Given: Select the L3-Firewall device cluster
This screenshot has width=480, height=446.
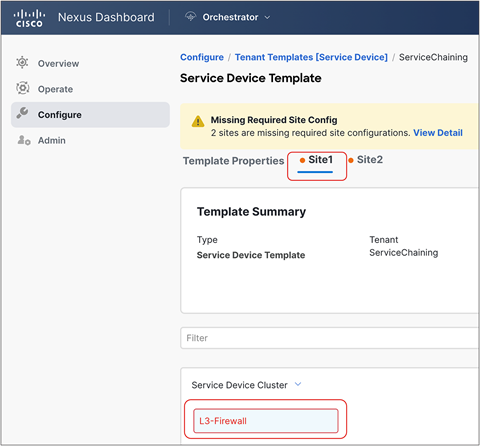Looking at the screenshot, I should click(x=266, y=421).
